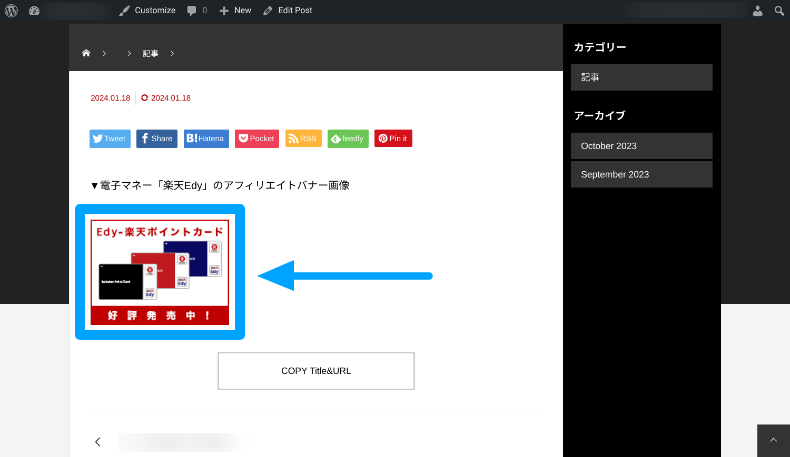790x457 pixels.
Task: Go to previous post arrow
Action: point(98,442)
